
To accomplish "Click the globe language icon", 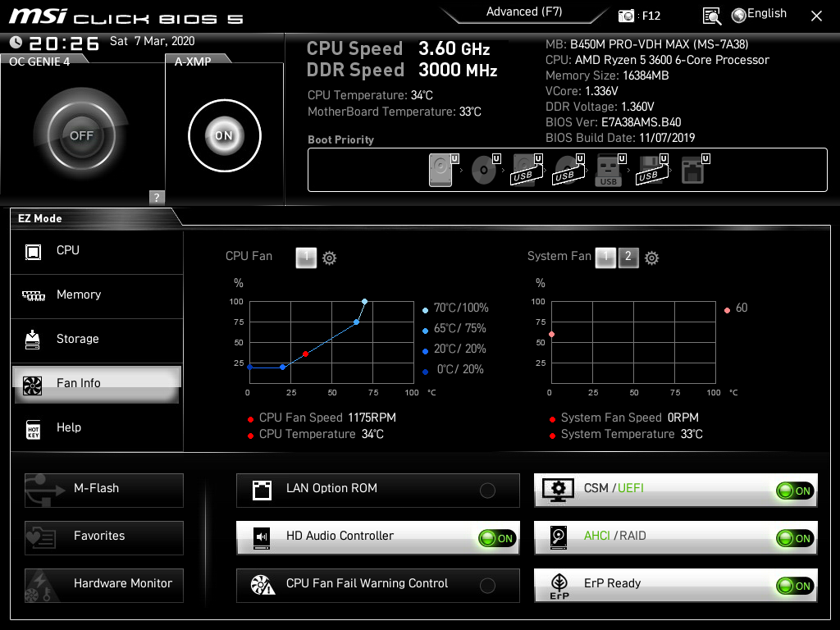I will coord(739,16).
